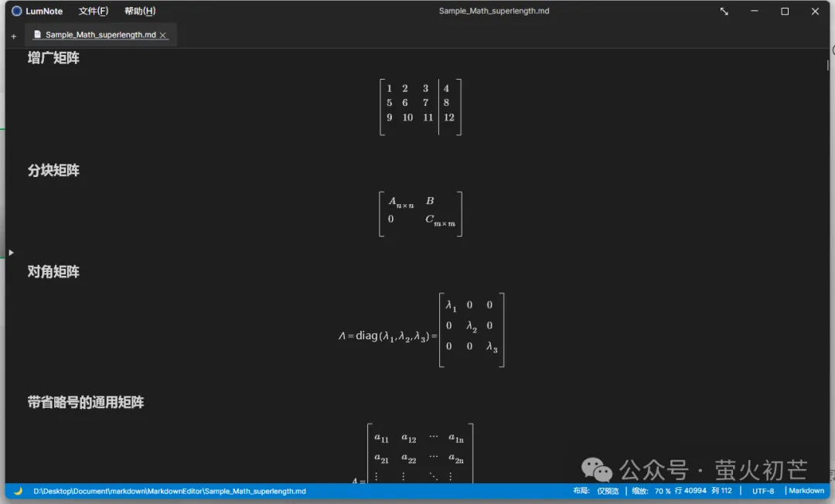Click the 列 112 column indicator
This screenshot has height=504, width=835.
tap(721, 491)
